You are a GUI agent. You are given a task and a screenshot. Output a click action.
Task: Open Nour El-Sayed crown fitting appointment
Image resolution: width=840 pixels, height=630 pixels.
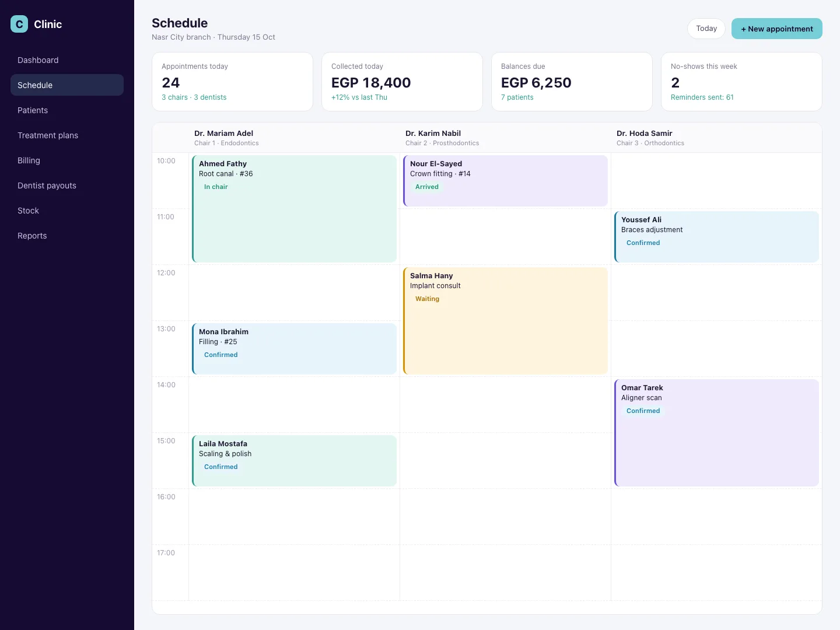[x=506, y=181]
